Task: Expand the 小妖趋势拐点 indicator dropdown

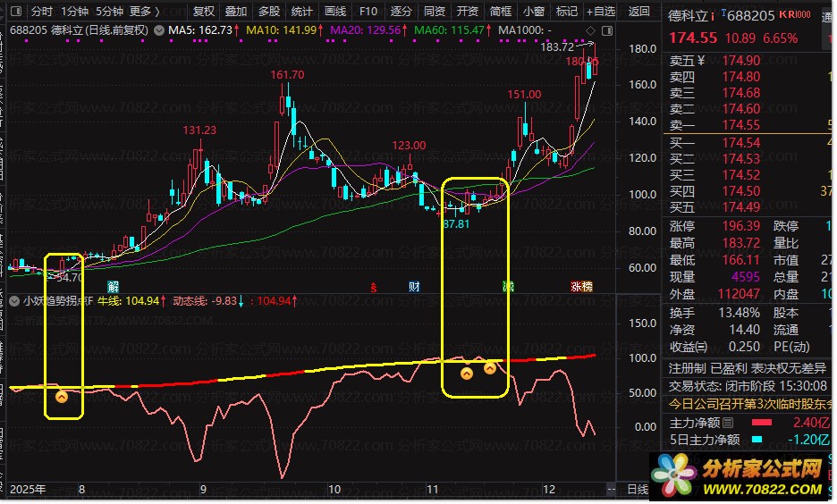Action: point(14,301)
